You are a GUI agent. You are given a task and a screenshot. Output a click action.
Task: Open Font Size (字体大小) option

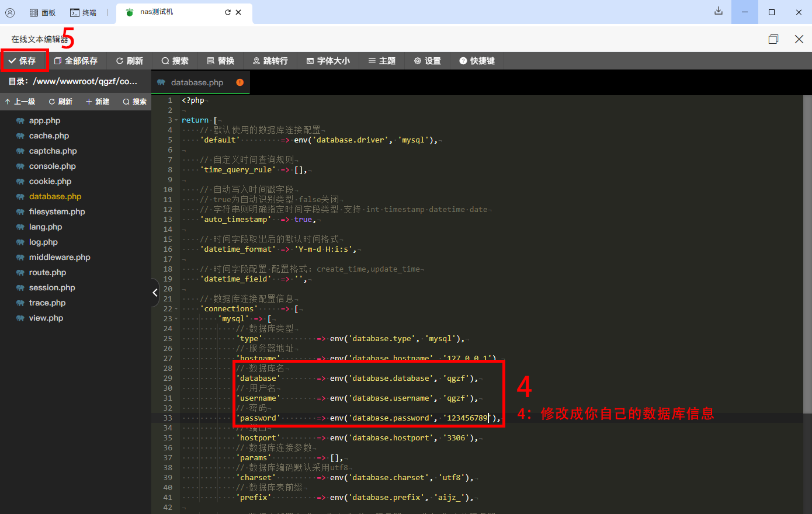(328, 61)
